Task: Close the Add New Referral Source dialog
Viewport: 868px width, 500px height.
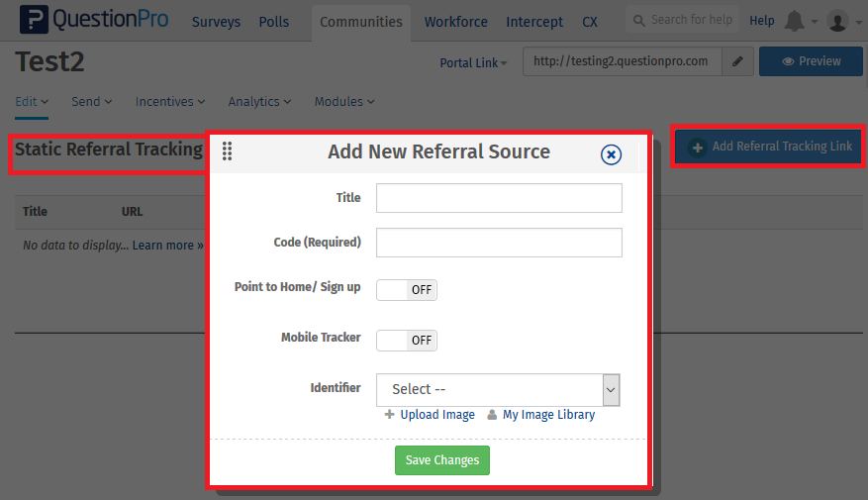Action: click(x=612, y=153)
